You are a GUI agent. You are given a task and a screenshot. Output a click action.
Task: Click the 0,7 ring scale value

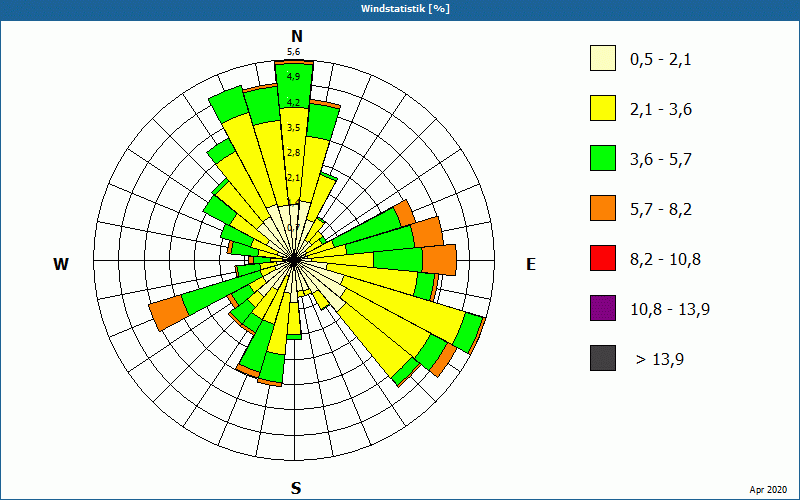tap(293, 228)
